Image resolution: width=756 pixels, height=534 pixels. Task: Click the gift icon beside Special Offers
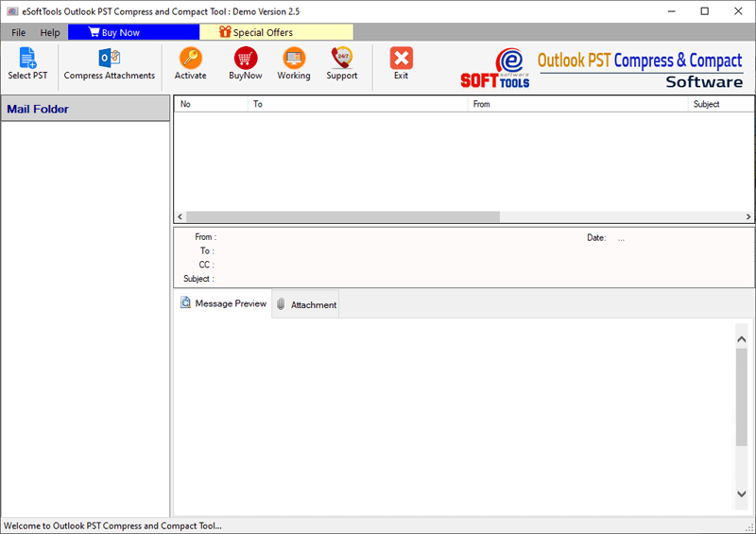tap(225, 32)
